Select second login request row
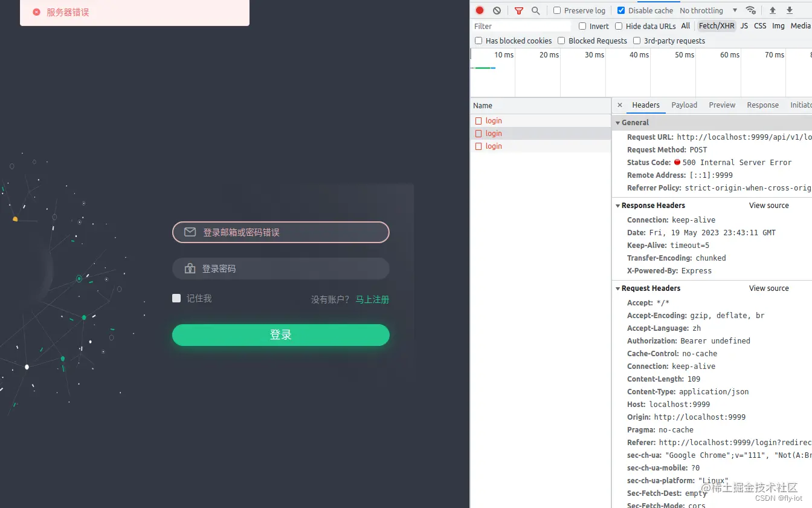The width and height of the screenshot is (812, 508). coord(541,134)
